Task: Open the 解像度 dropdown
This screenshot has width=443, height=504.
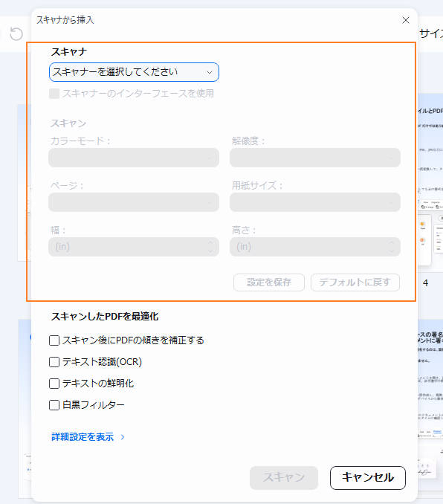Action: click(x=315, y=158)
